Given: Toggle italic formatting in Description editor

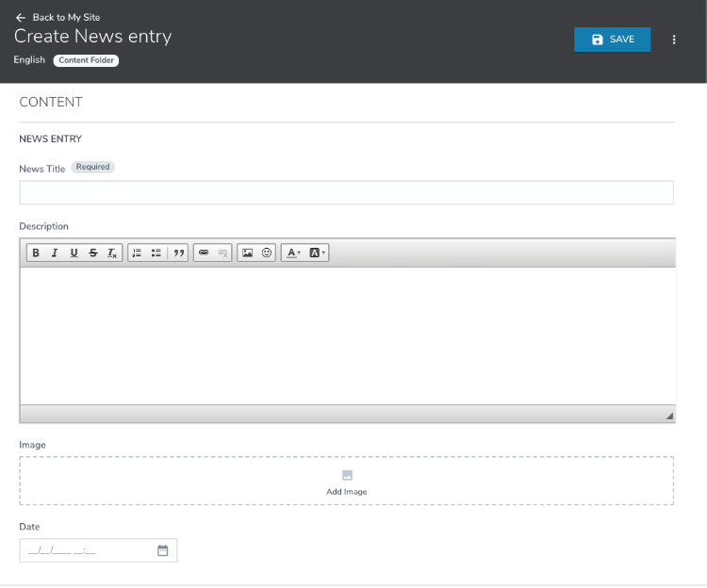Looking at the screenshot, I should [x=55, y=253].
